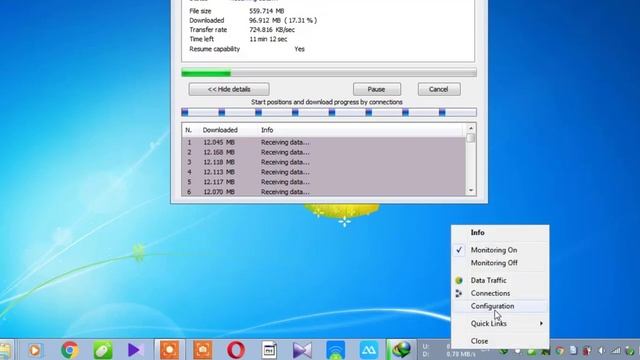Click the connection list scroll-up arrow

pyautogui.click(x=471, y=128)
